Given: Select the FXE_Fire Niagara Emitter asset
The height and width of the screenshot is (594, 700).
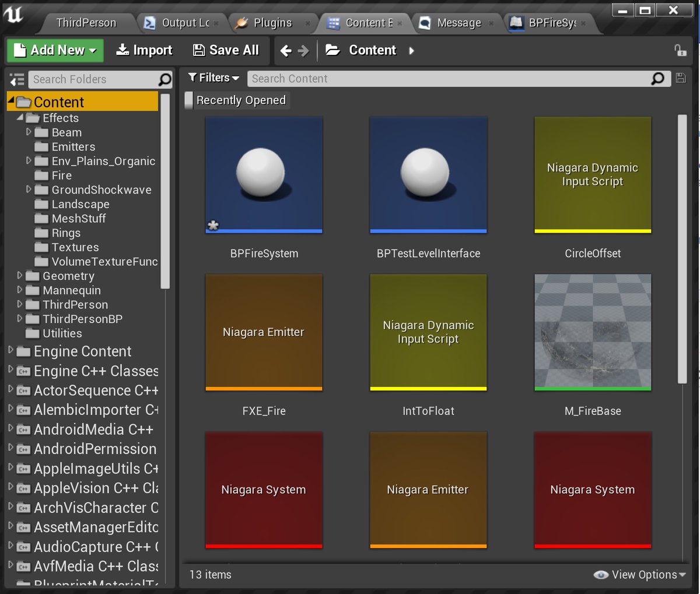Looking at the screenshot, I should tap(264, 332).
